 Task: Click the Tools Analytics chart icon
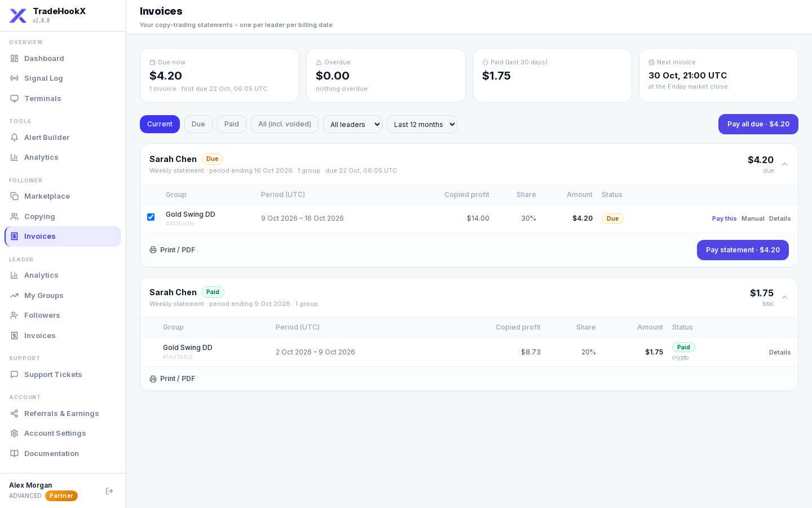[15, 157]
